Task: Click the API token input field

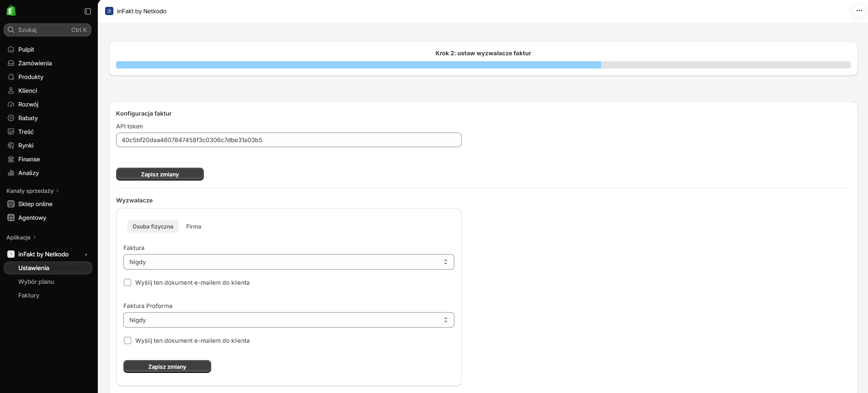Action: [289, 140]
